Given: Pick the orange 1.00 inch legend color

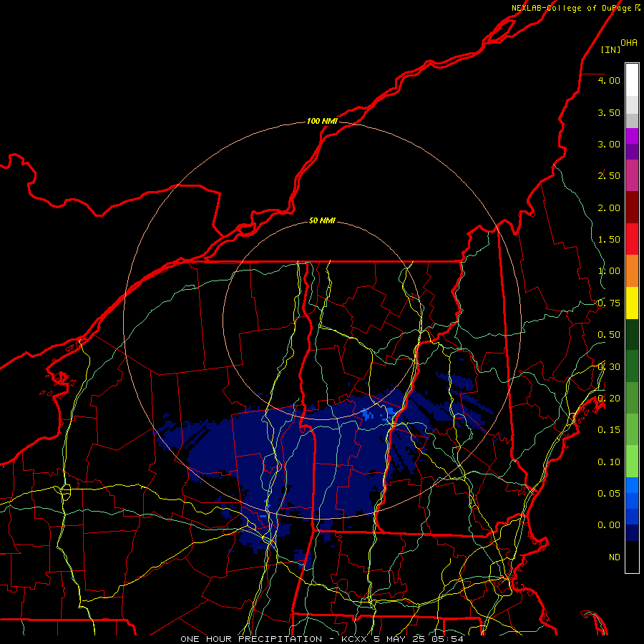Looking at the screenshot, I should [632, 270].
